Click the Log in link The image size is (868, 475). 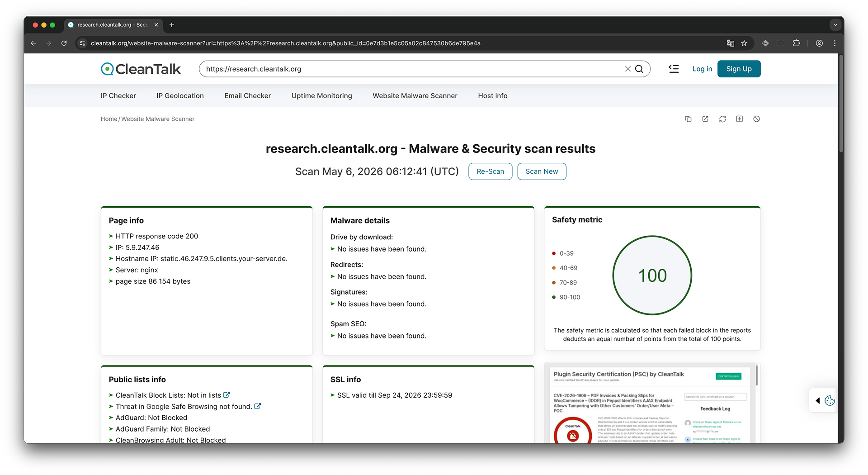click(702, 69)
